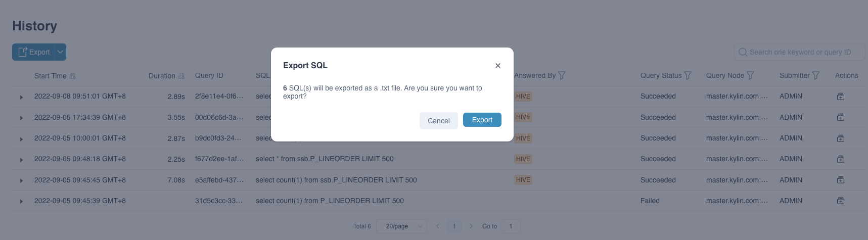This screenshot has width=868, height=240.
Task: Click the Export button in History toolbar
Action: (34, 52)
